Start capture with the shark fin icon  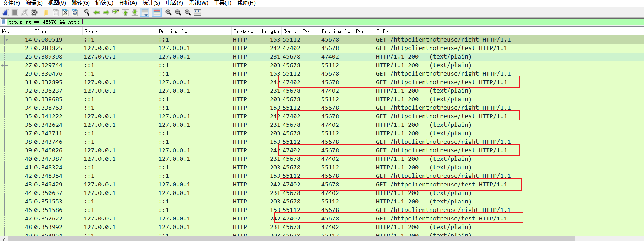(5, 12)
